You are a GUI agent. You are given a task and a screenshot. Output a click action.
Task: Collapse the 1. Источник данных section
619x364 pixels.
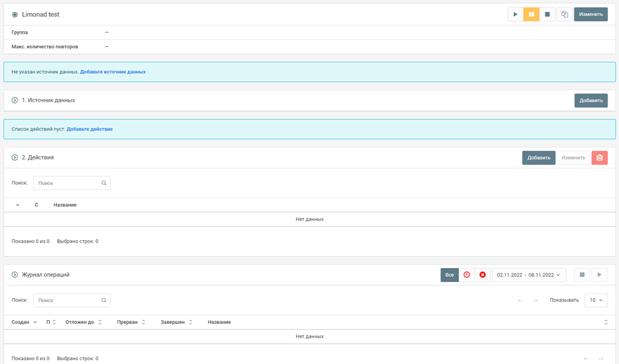[x=15, y=100]
